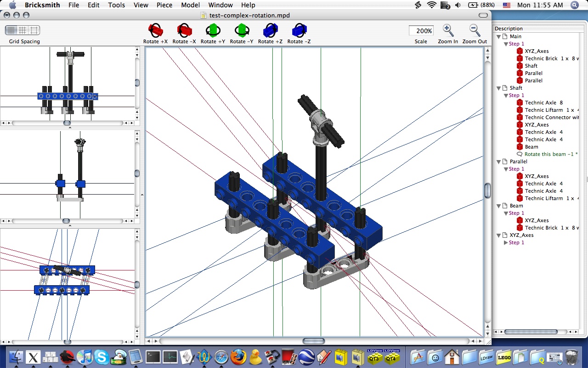Open the Model menu
The height and width of the screenshot is (368, 588).
tap(190, 5)
